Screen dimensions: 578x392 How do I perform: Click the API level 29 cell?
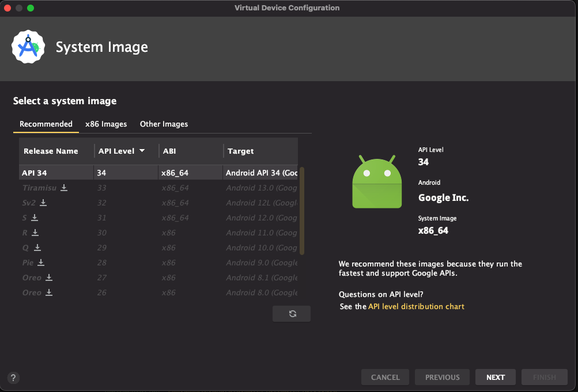point(102,248)
